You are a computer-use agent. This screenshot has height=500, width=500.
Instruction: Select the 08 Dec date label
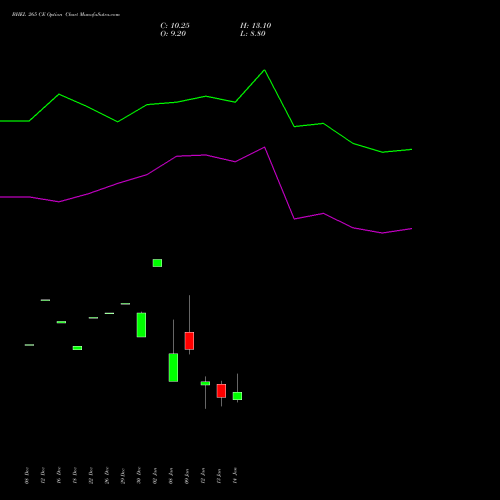click(x=27, y=476)
